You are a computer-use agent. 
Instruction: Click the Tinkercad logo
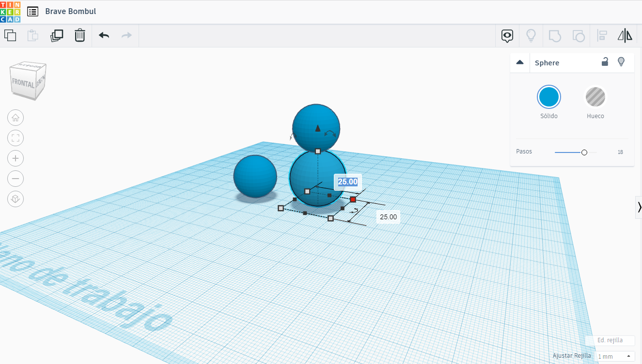pos(10,12)
